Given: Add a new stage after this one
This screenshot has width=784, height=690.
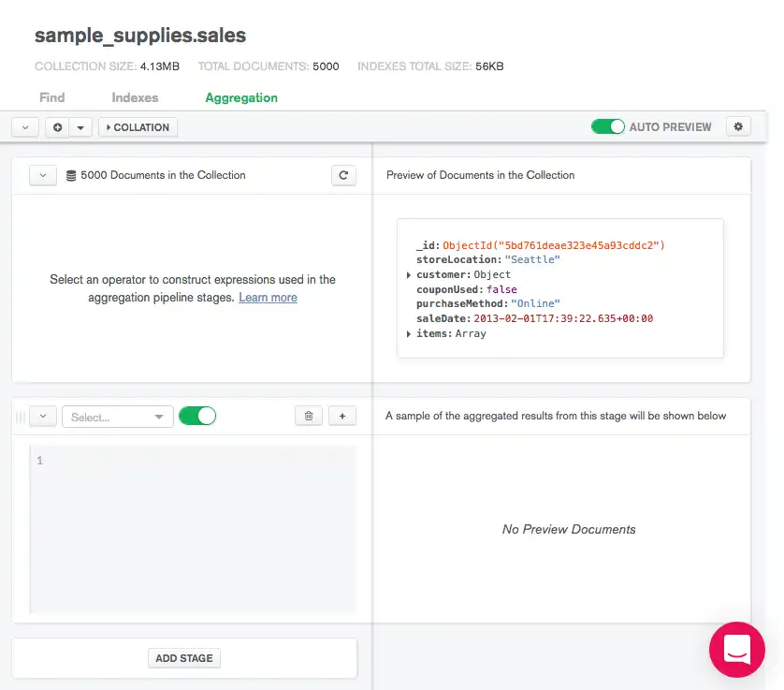Looking at the screenshot, I should point(342,415).
